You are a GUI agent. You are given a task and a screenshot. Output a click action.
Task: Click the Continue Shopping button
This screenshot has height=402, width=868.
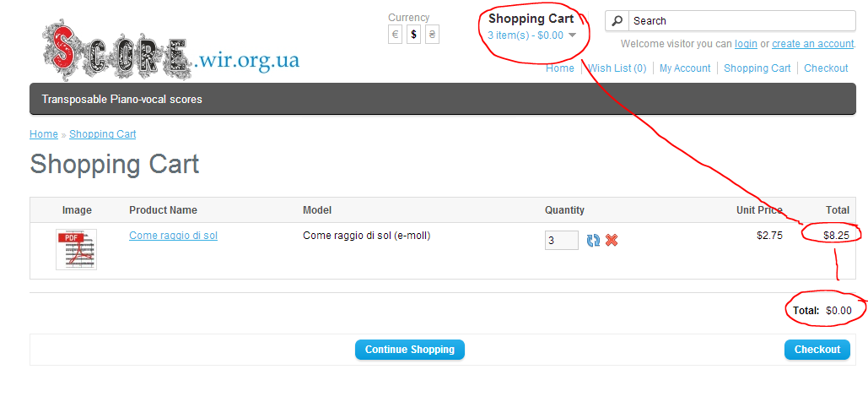tap(410, 350)
